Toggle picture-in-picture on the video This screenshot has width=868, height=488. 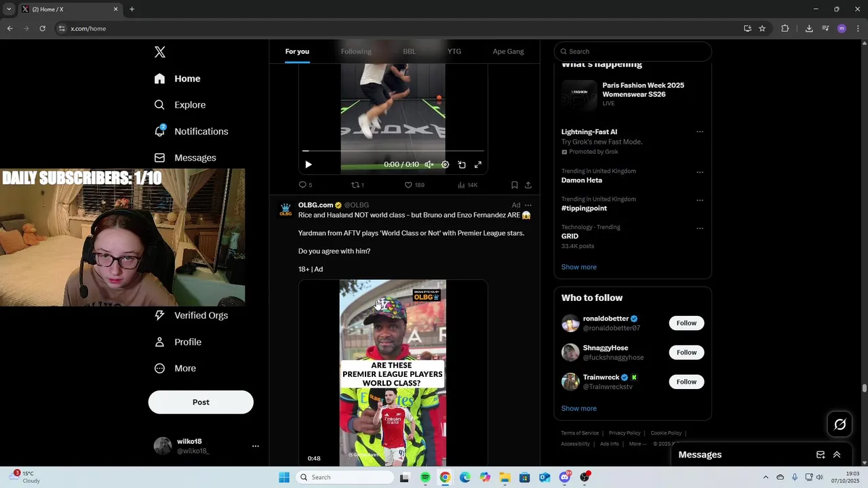tap(462, 165)
